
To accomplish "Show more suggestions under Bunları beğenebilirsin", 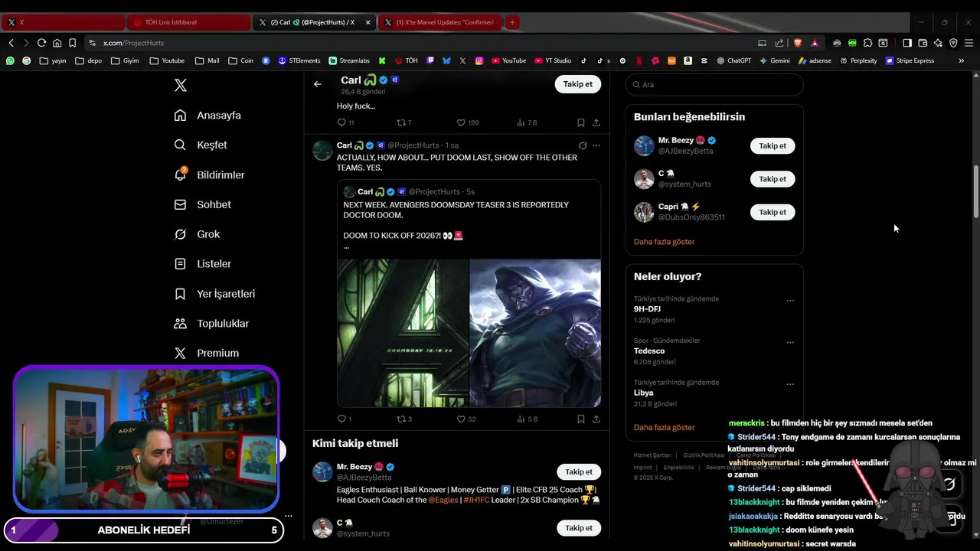I will 665,242.
